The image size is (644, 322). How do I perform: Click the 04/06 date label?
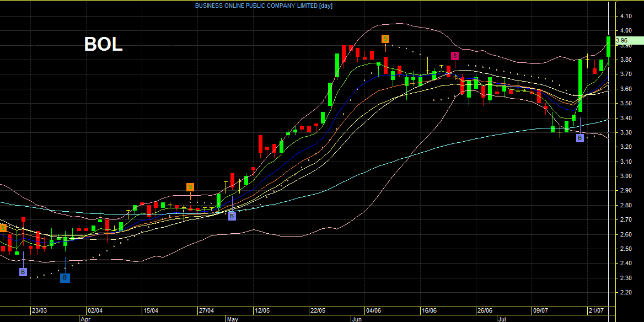click(x=373, y=310)
